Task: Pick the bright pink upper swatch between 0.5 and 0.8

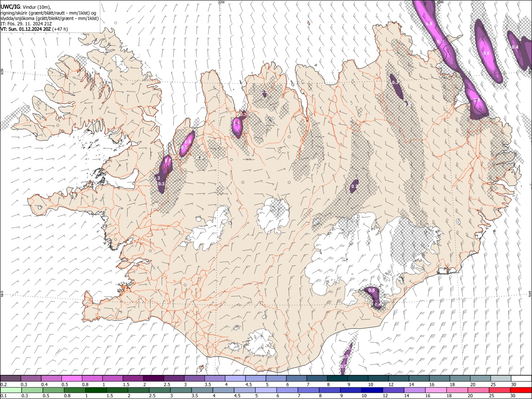Action: [72, 379]
